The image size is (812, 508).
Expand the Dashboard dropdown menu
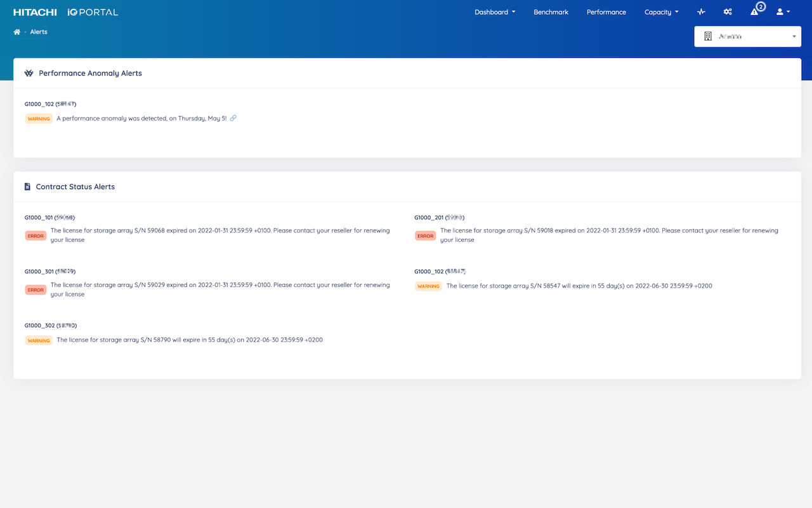click(x=494, y=12)
